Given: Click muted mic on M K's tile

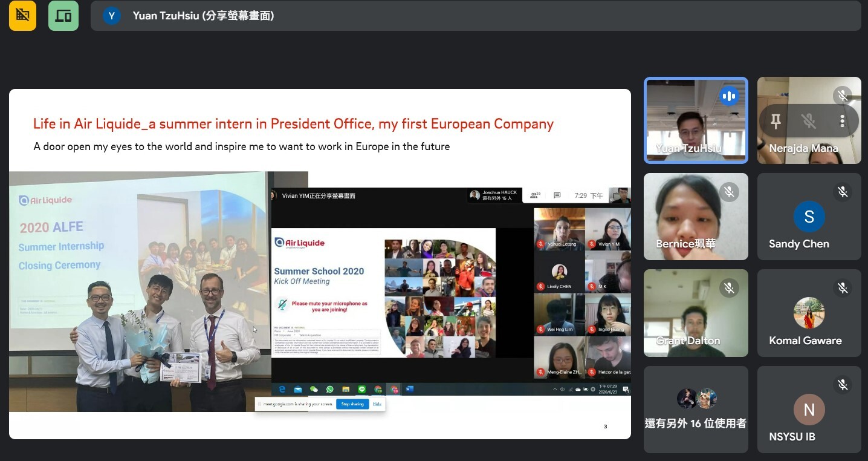Looking at the screenshot, I should coord(592,286).
